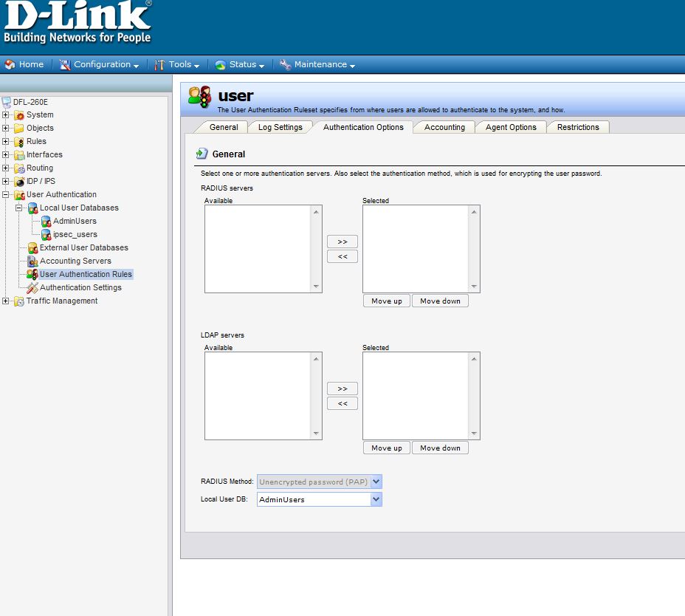
Task: Click the System folder icon
Action: (19, 115)
